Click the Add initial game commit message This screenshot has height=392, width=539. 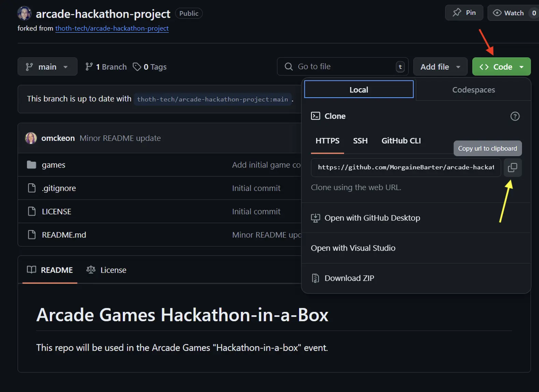(267, 165)
